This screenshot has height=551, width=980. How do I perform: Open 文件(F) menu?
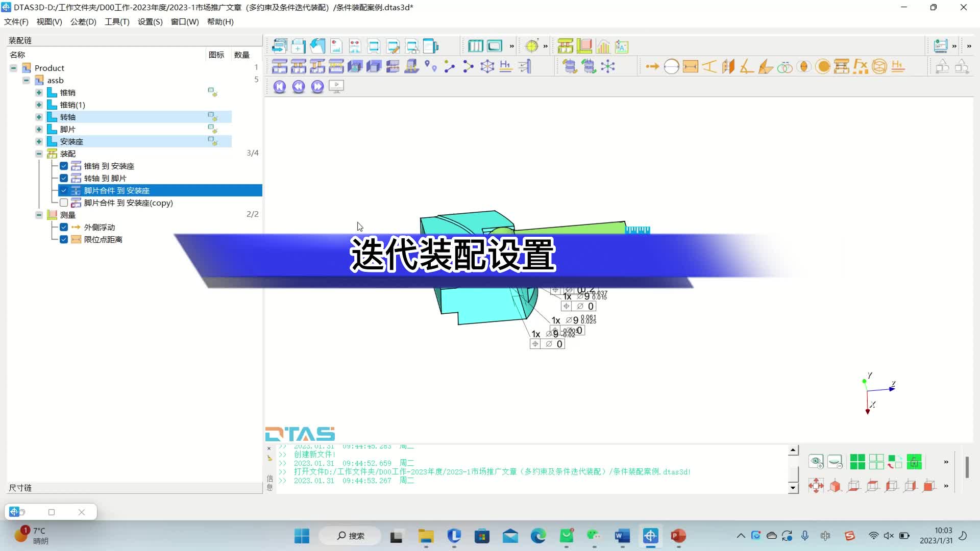click(17, 21)
